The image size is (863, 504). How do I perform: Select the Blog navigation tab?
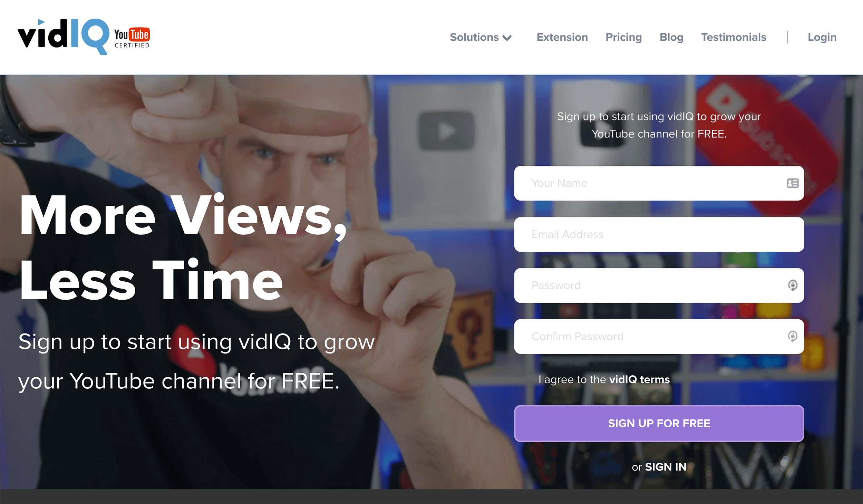(x=672, y=37)
